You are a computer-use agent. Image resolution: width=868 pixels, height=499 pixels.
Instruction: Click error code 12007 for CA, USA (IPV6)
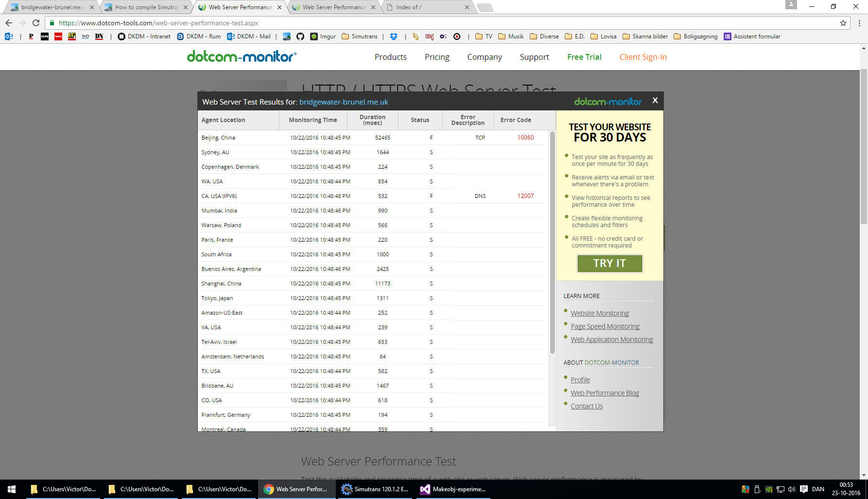pos(525,196)
